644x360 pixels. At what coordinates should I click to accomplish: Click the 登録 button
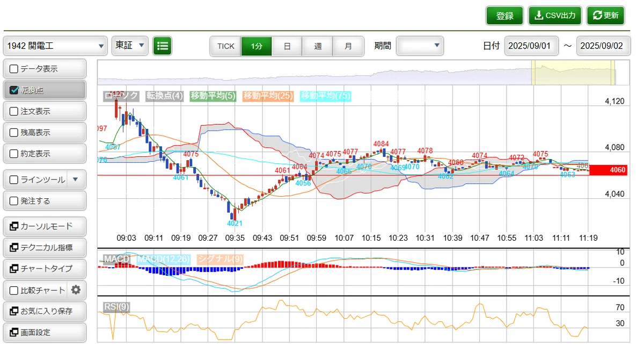point(504,16)
